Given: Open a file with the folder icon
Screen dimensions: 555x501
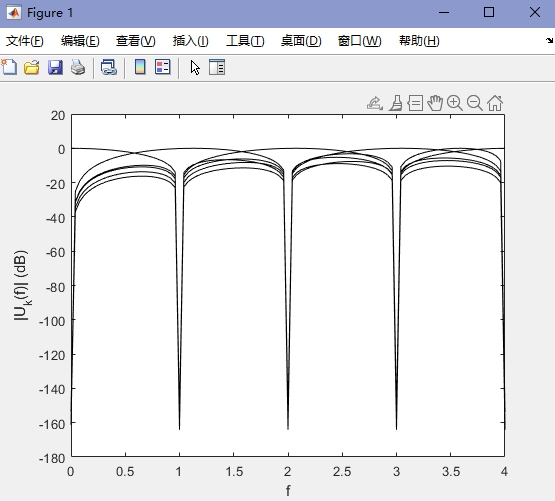Looking at the screenshot, I should coord(32,67).
